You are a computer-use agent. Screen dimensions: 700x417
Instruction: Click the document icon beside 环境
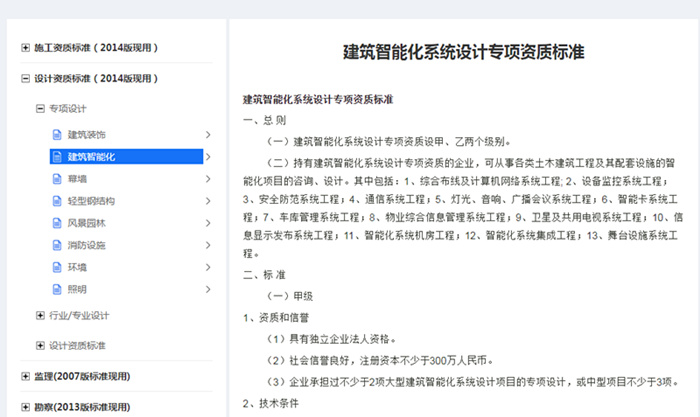point(57,267)
